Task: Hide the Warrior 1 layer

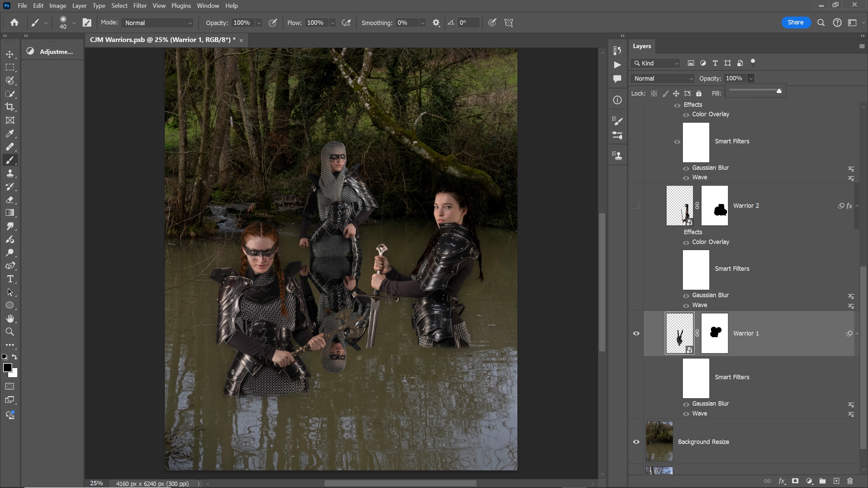Action: 636,333
